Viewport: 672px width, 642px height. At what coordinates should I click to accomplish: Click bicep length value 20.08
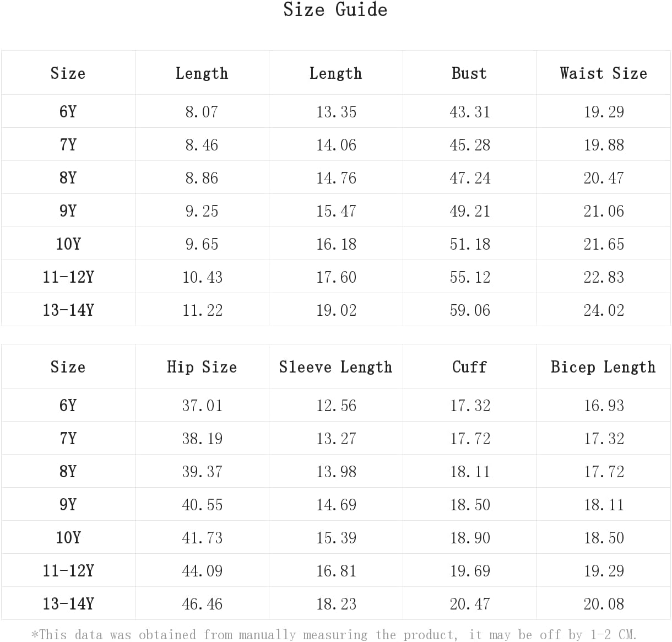click(604, 604)
